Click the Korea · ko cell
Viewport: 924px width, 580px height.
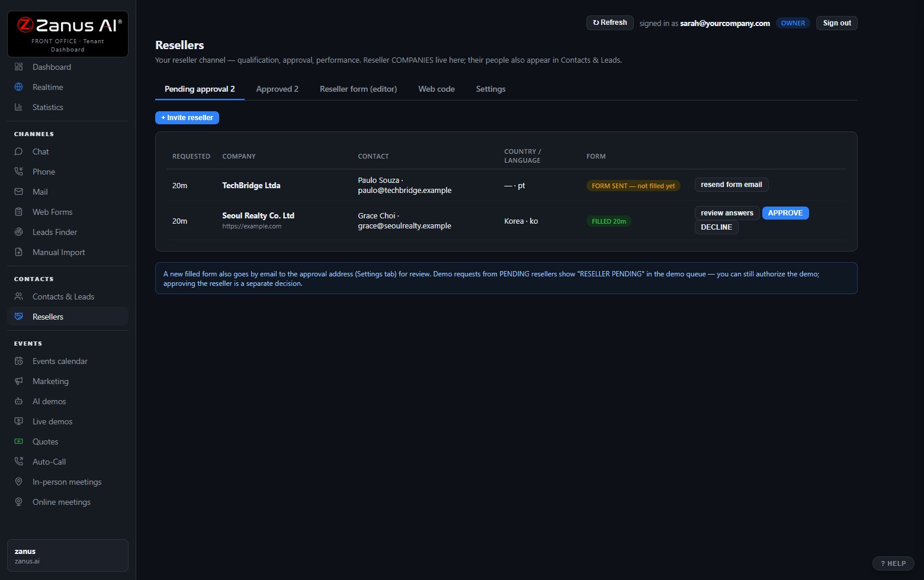click(521, 221)
